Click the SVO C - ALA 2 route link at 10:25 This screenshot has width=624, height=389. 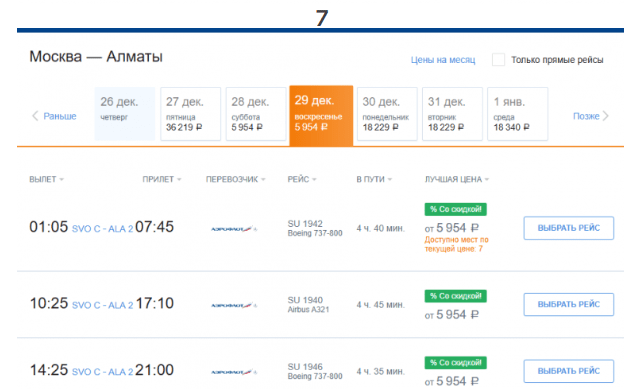(102, 305)
